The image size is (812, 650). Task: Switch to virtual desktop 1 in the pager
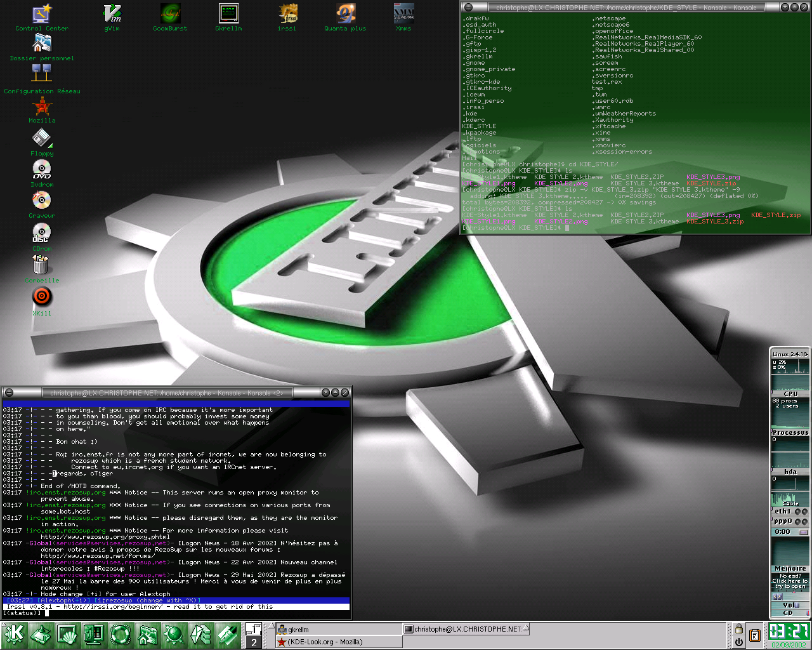click(254, 629)
